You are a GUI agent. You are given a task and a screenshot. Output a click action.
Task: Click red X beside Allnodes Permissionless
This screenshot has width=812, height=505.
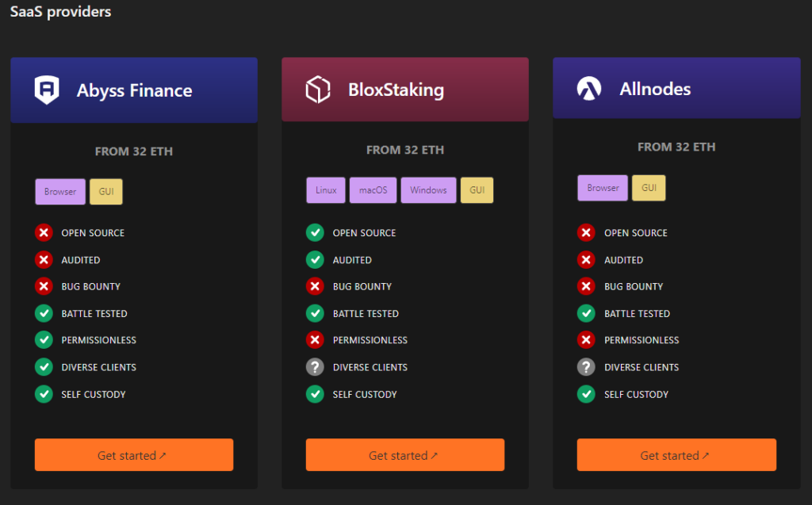(586, 340)
